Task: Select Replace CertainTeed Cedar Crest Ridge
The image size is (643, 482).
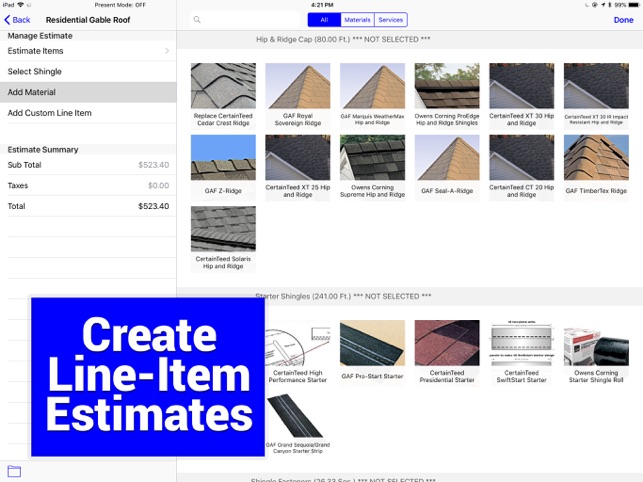Action: click(223, 96)
